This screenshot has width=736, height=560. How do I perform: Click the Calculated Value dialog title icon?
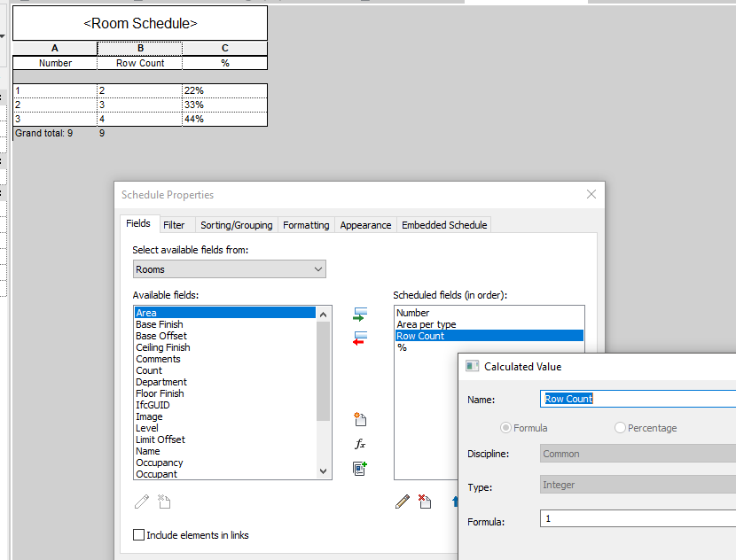click(x=472, y=366)
